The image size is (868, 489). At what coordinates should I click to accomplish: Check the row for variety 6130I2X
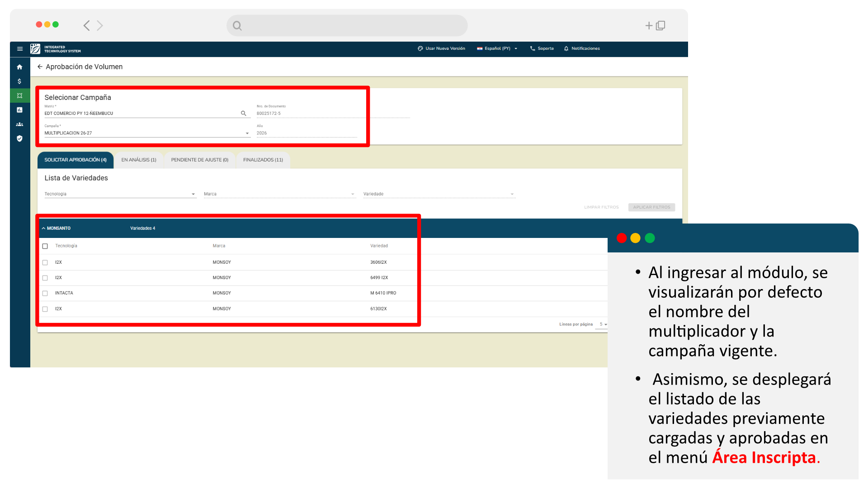tap(45, 309)
